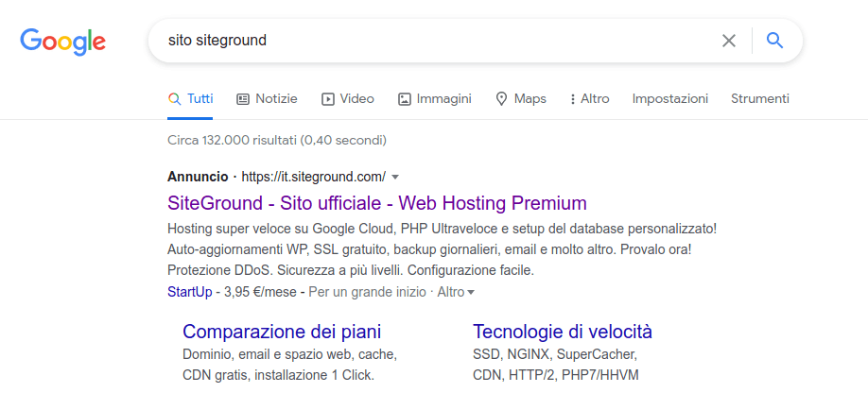Click the multicolor magnifier icon beside Tutti
Viewport: 868px width, 410px height.
174,99
